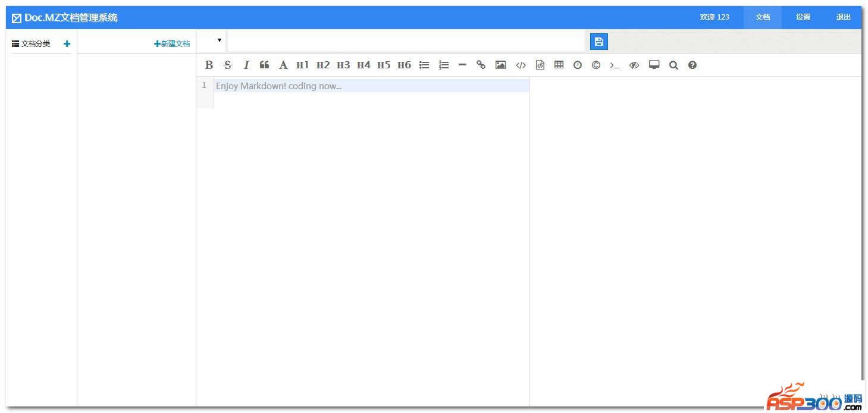Image resolution: width=868 pixels, height=413 pixels.
Task: Insert a code block
Action: [540, 65]
